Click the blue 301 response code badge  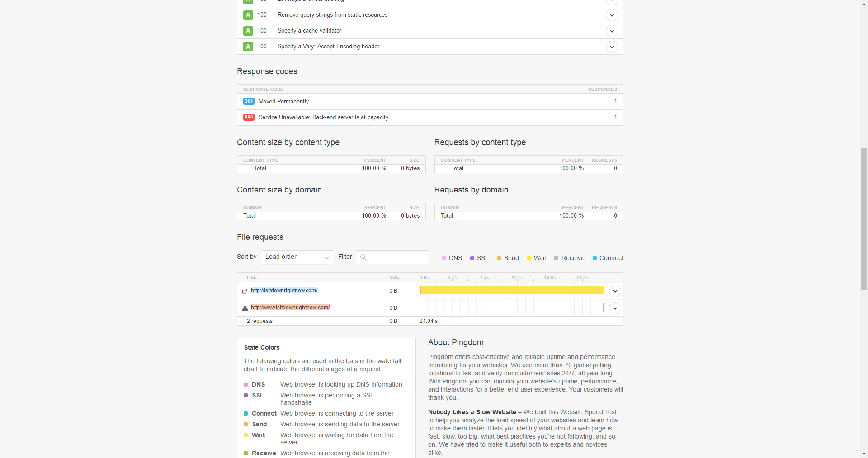click(x=249, y=102)
